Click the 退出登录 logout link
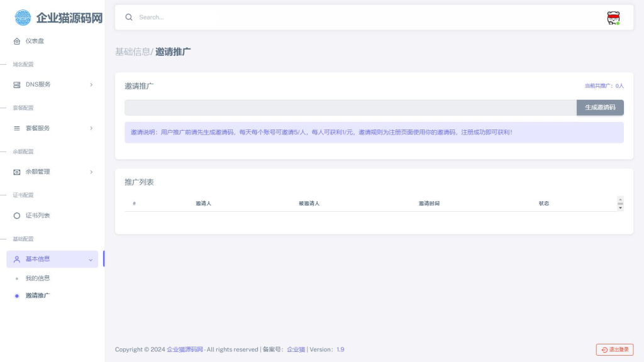Screen dimensions: 644x362 [x=614, y=349]
